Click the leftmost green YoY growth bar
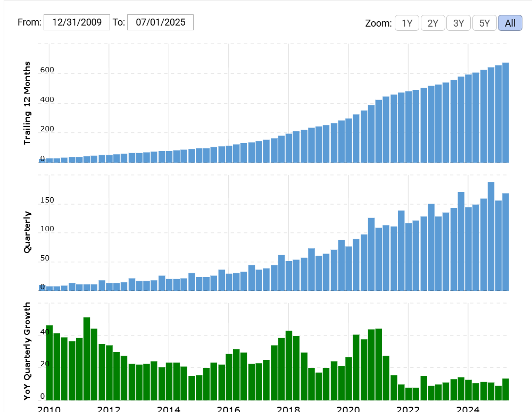Viewport: 532px width, 412px height. point(49,363)
